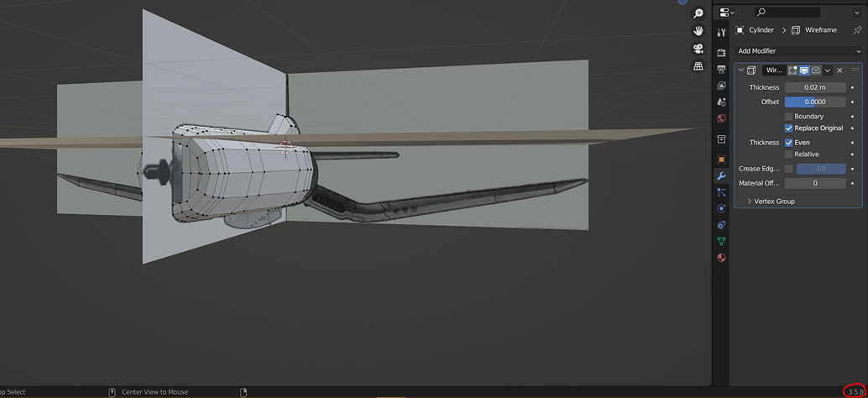Click the modifier name field 'Wir...'
The image size is (868, 398).
tap(775, 71)
